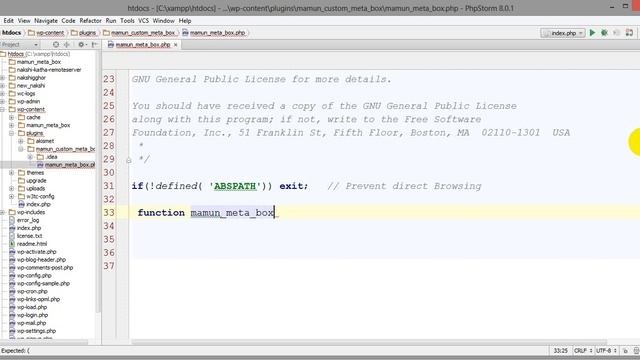This screenshot has height=360, width=640.
Task: Open Project panel gear settings
Action: coord(82,44)
